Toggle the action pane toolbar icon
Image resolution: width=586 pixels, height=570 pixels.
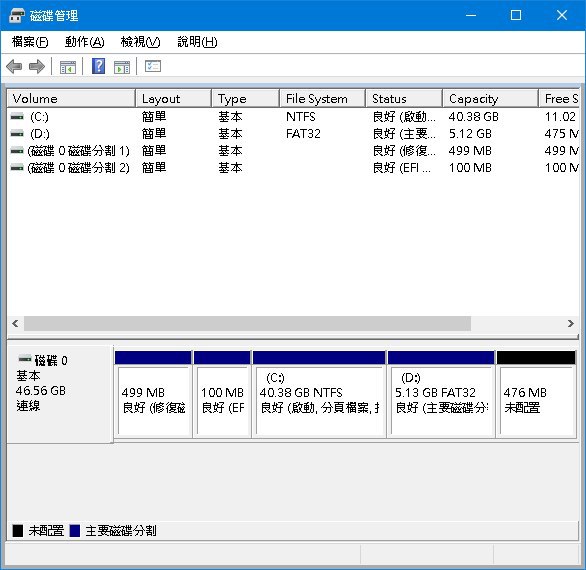click(122, 67)
